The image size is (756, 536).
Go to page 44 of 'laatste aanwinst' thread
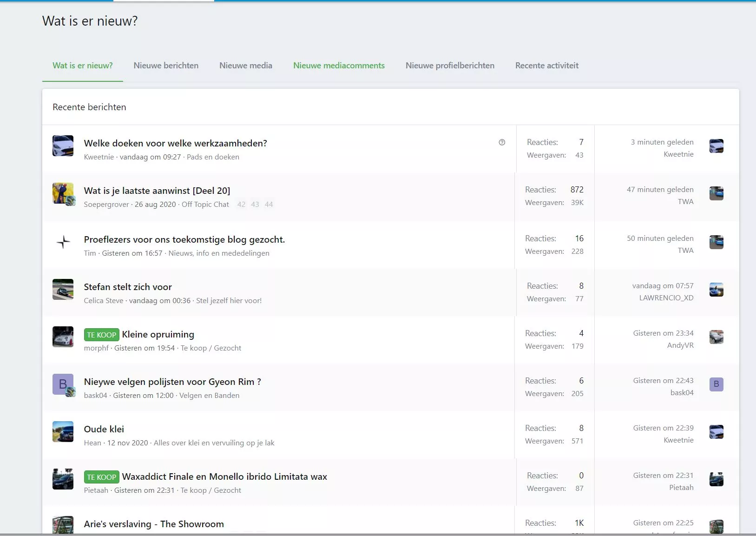[269, 204]
